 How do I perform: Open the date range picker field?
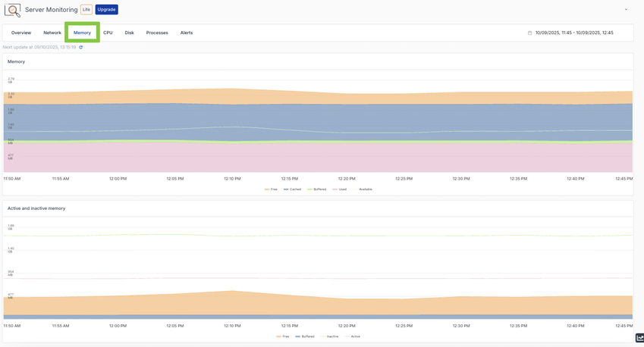click(574, 33)
